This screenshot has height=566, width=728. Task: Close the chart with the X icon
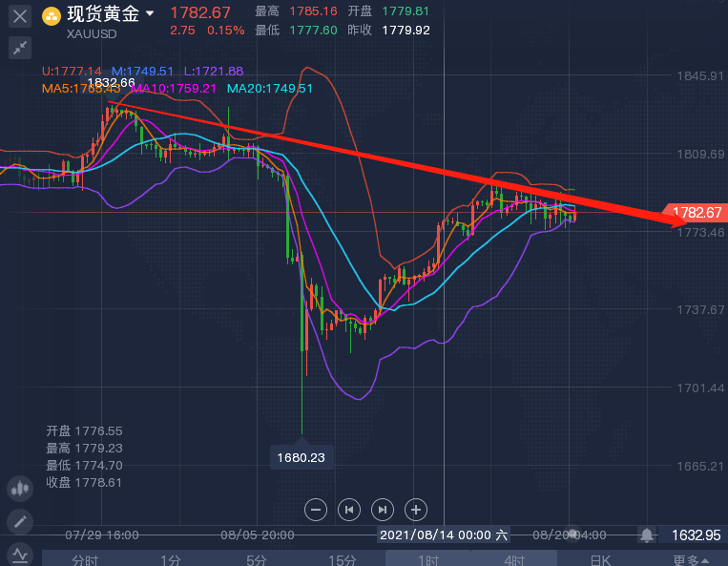pyautogui.click(x=19, y=16)
